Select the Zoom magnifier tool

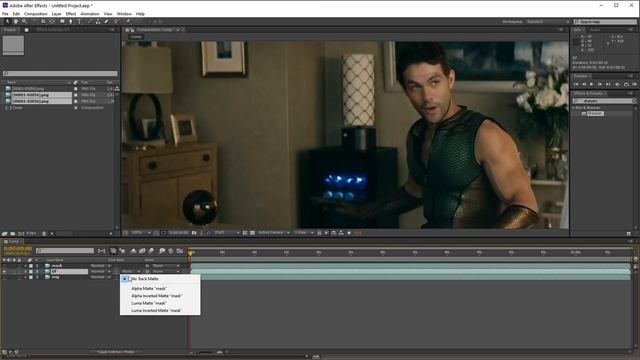pos(24,22)
